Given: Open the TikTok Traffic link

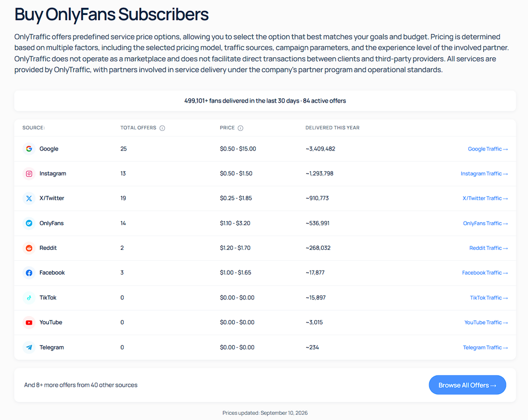Looking at the screenshot, I should [489, 297].
